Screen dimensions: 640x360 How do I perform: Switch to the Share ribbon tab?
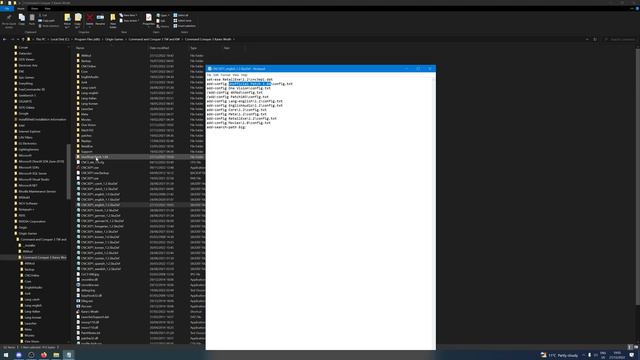[x=35, y=9]
